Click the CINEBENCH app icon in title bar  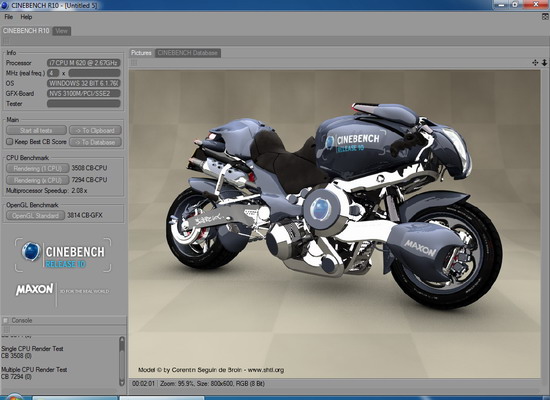[5, 5]
